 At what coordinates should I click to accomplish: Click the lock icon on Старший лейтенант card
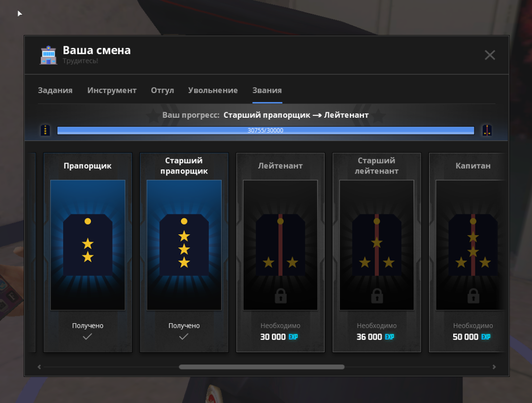coord(377,296)
